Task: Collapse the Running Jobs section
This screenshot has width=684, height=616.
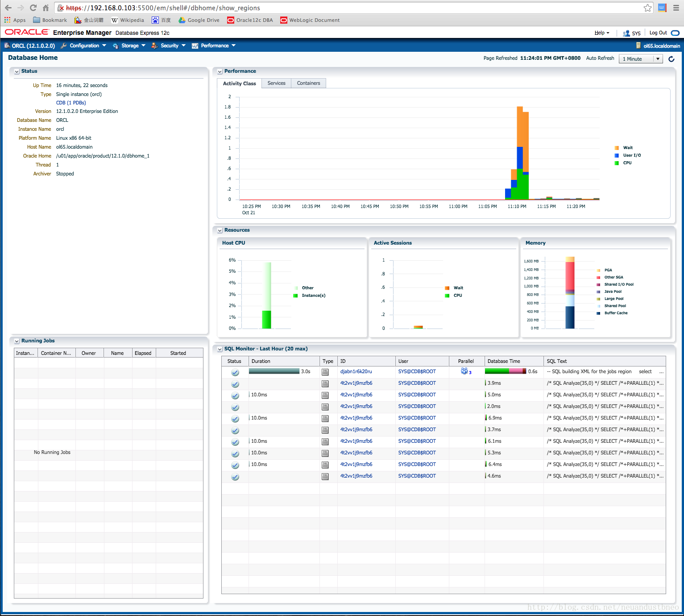Action: 17,341
